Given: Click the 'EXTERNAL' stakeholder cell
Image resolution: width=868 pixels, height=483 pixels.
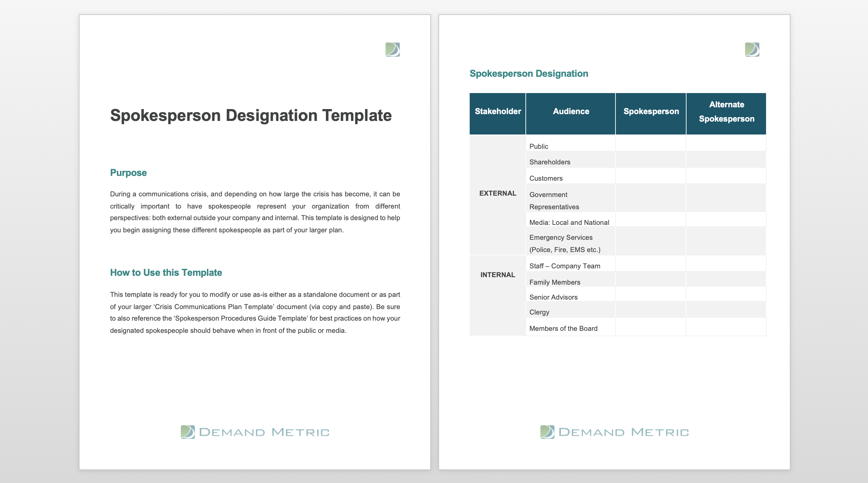Looking at the screenshot, I should click(498, 195).
